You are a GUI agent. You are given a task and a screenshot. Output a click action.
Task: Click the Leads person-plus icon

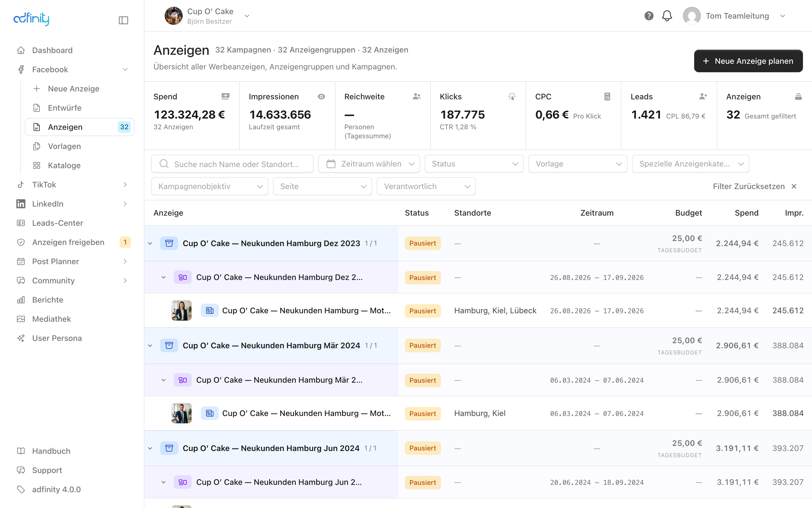coord(703,97)
